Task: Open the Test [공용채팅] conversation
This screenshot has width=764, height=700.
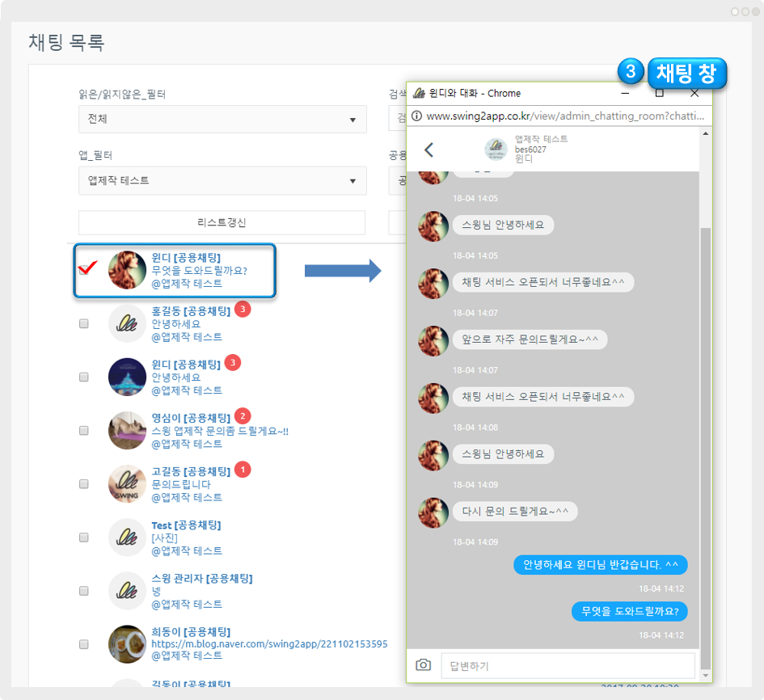Action: [186, 525]
